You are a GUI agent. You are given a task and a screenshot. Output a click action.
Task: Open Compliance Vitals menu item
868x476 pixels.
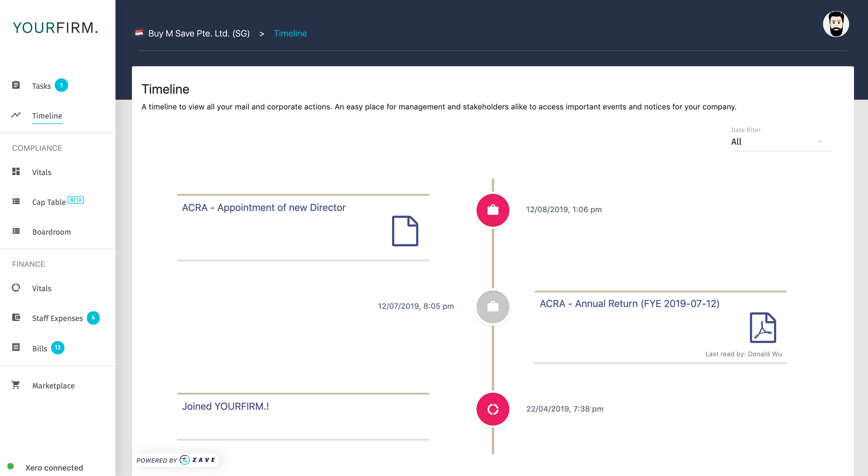tap(41, 172)
